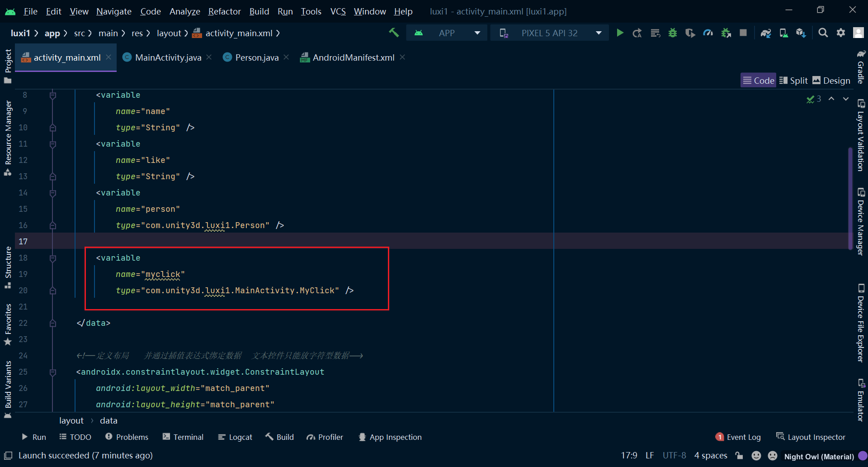Click the LF line separator indicator

click(x=650, y=456)
